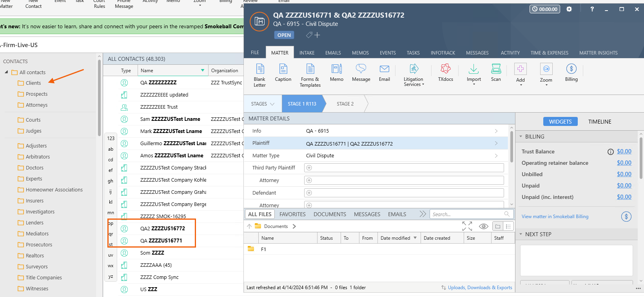The width and height of the screenshot is (644, 297).
Task: Open the Insurers contact folder
Action: click(x=34, y=201)
